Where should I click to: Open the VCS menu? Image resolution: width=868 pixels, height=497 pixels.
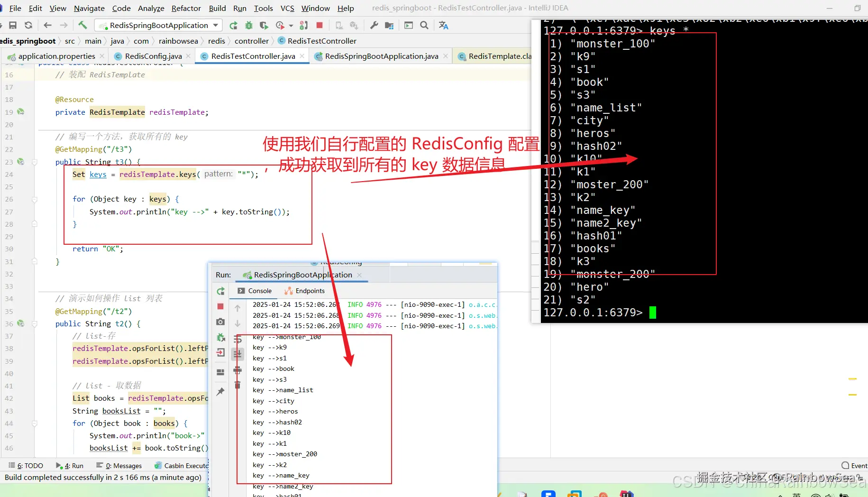tap(287, 8)
